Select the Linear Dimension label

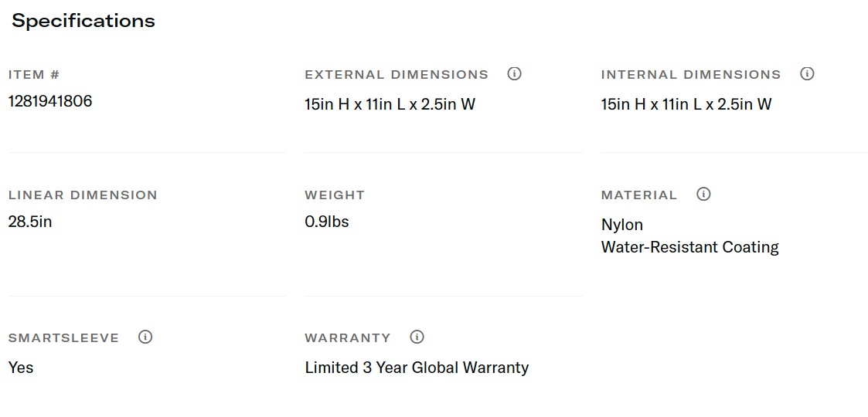(x=83, y=195)
